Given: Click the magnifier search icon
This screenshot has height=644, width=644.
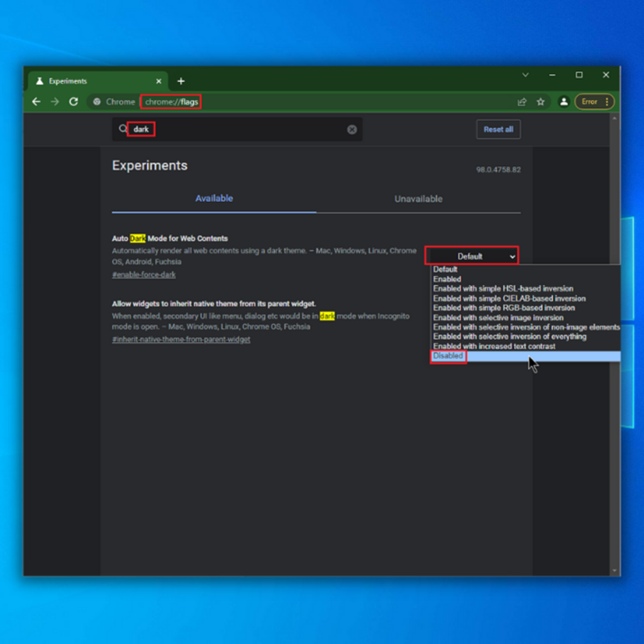Looking at the screenshot, I should (x=123, y=129).
